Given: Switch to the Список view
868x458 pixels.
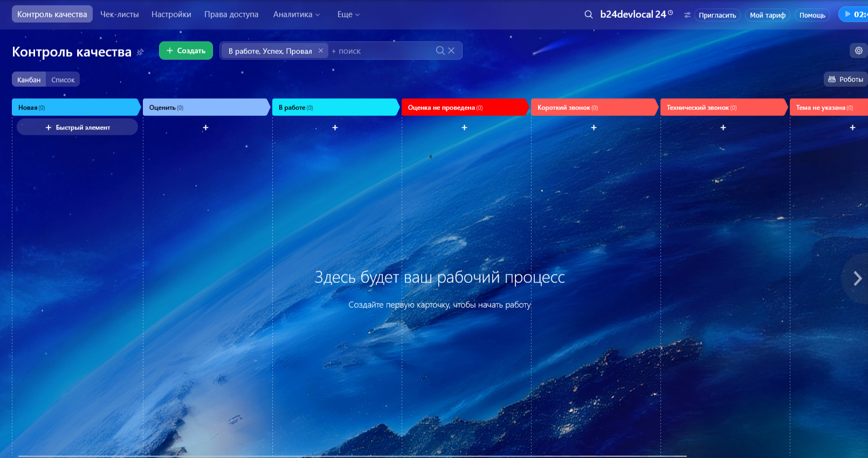Looking at the screenshot, I should 63,80.
